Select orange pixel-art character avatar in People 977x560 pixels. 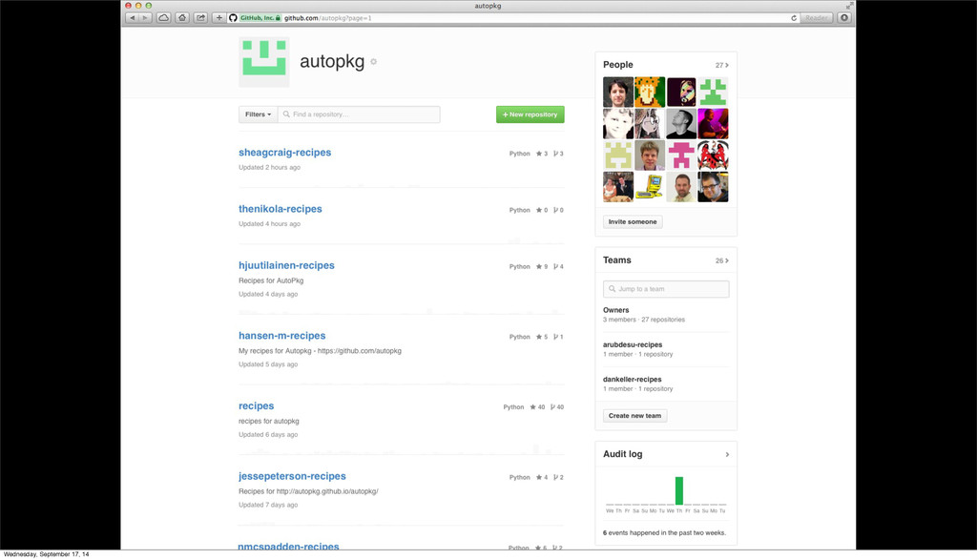pos(650,93)
